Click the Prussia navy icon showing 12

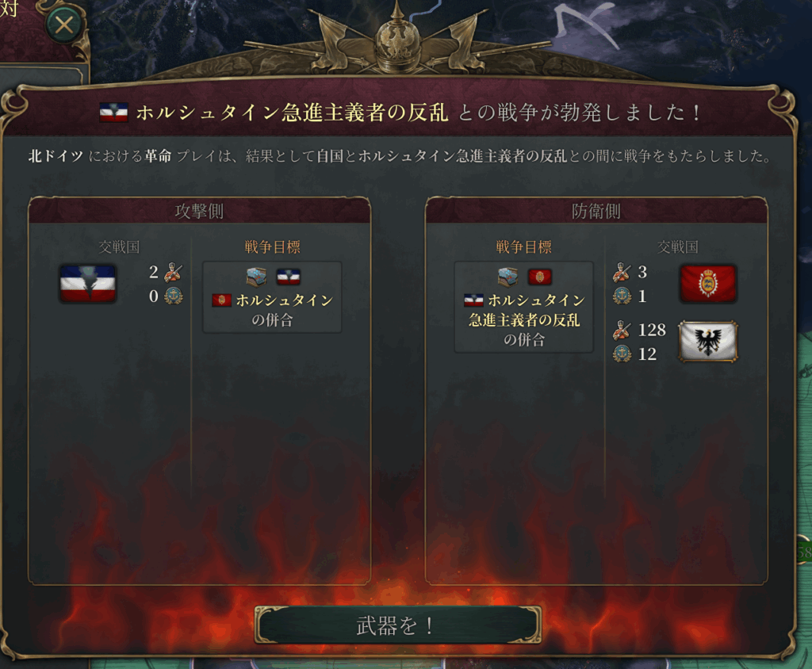(x=622, y=354)
